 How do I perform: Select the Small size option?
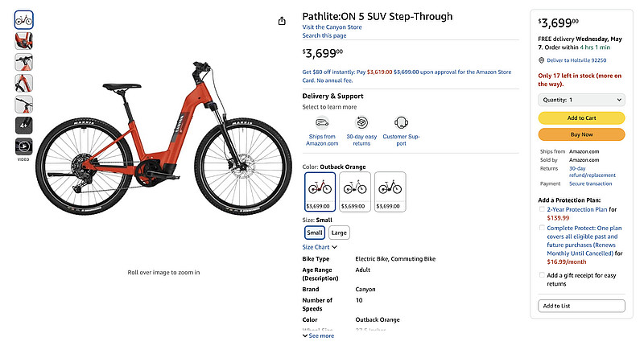coord(314,233)
